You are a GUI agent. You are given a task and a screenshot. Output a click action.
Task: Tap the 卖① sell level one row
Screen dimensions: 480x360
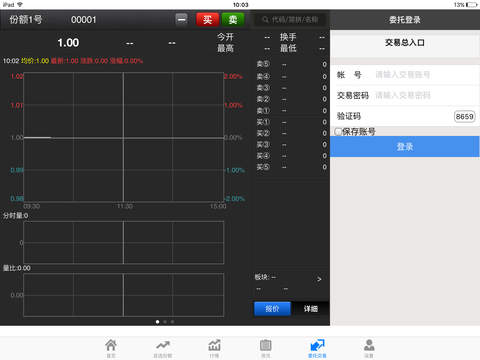pos(291,110)
